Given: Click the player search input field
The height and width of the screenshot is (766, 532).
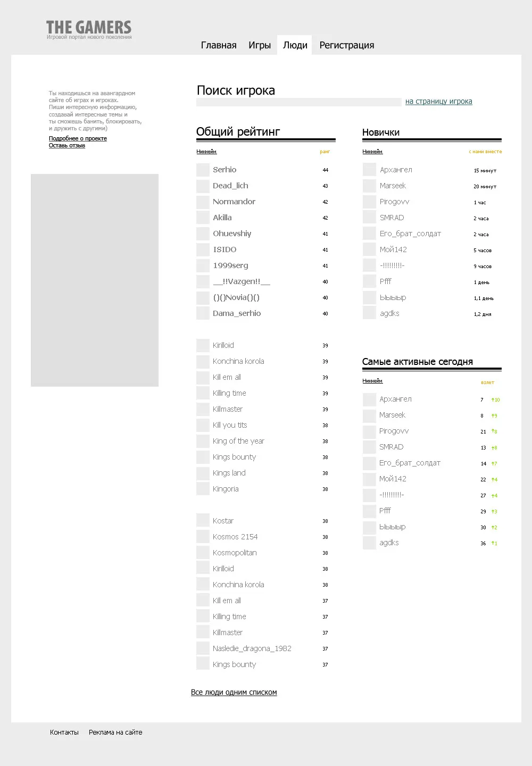Looking at the screenshot, I should click(298, 102).
